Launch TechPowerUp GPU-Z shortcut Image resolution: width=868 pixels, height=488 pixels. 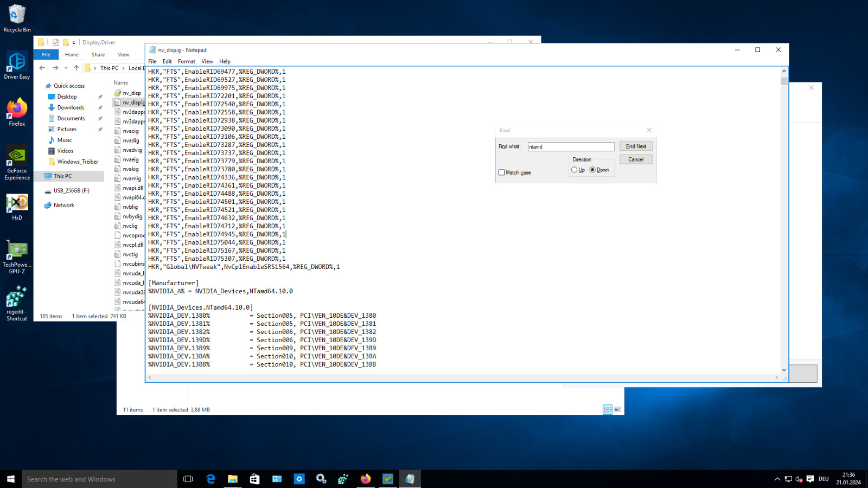point(17,257)
